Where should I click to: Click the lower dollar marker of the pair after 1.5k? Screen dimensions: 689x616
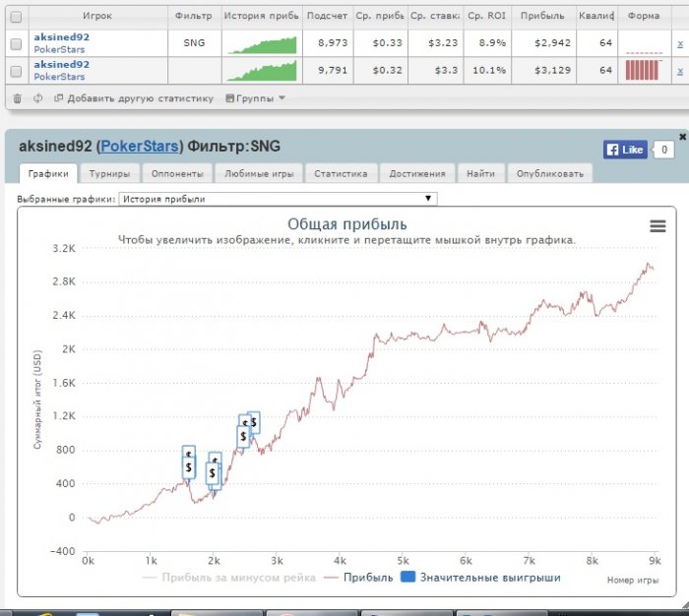click(189, 467)
